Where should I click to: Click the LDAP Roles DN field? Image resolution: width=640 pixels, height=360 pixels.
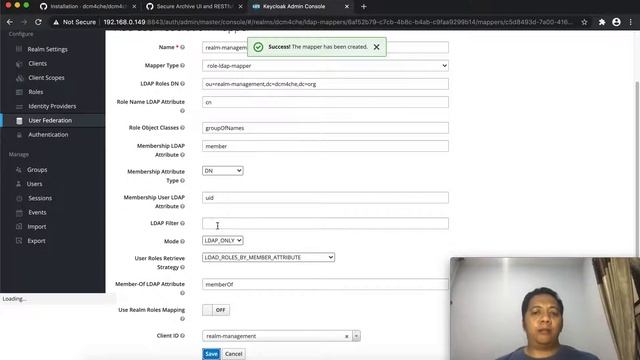(325, 84)
